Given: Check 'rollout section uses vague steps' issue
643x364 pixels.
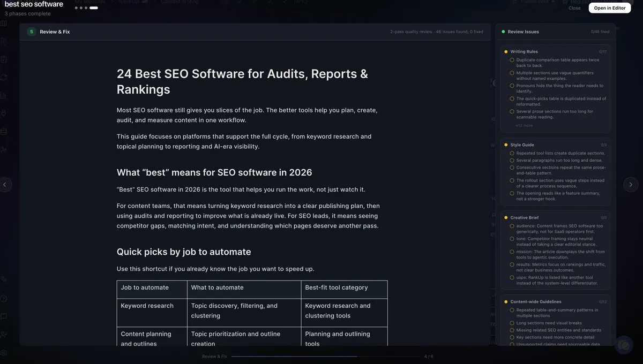Looking at the screenshot, I should click(512, 180).
